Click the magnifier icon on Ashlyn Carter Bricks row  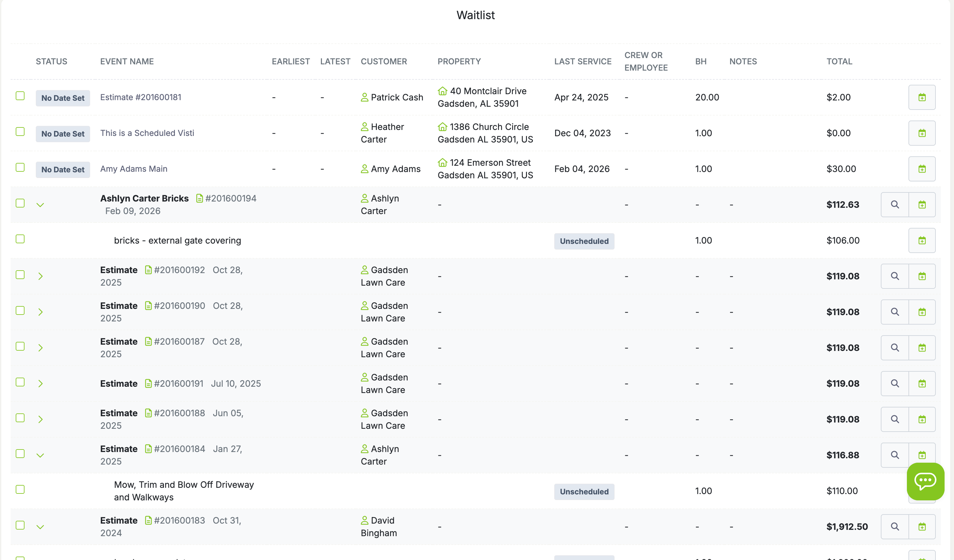click(895, 204)
